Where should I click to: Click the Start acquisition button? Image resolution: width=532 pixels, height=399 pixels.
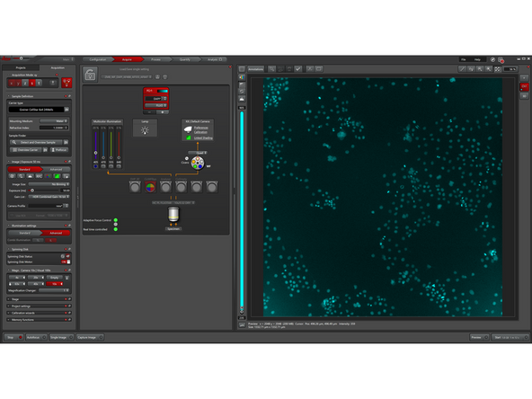(510, 337)
